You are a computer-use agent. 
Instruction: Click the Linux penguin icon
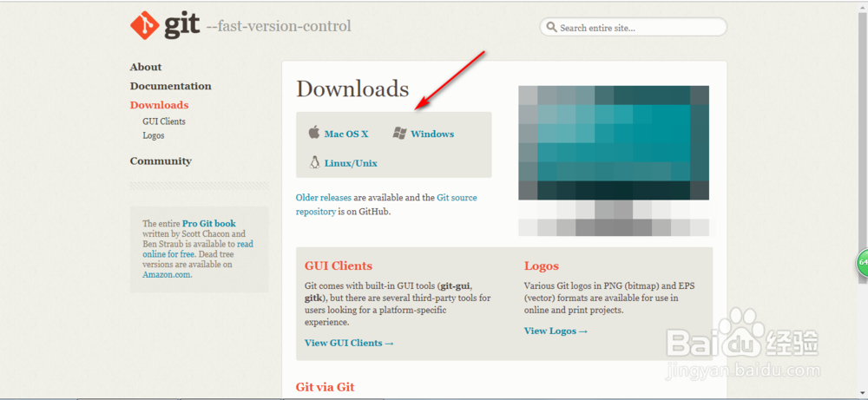314,162
